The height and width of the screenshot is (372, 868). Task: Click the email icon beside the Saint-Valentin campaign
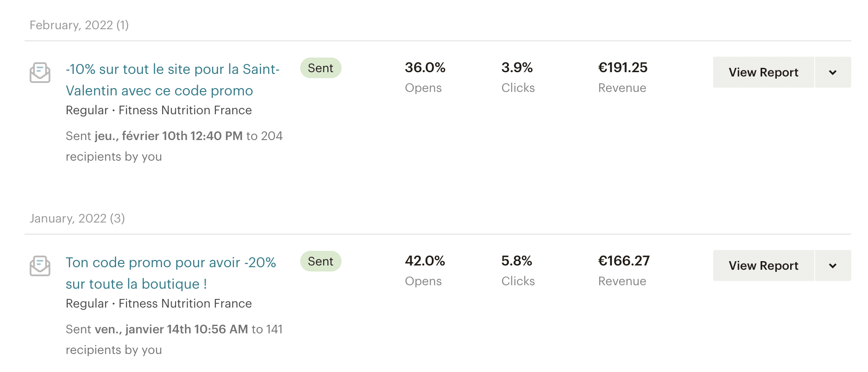coord(40,73)
